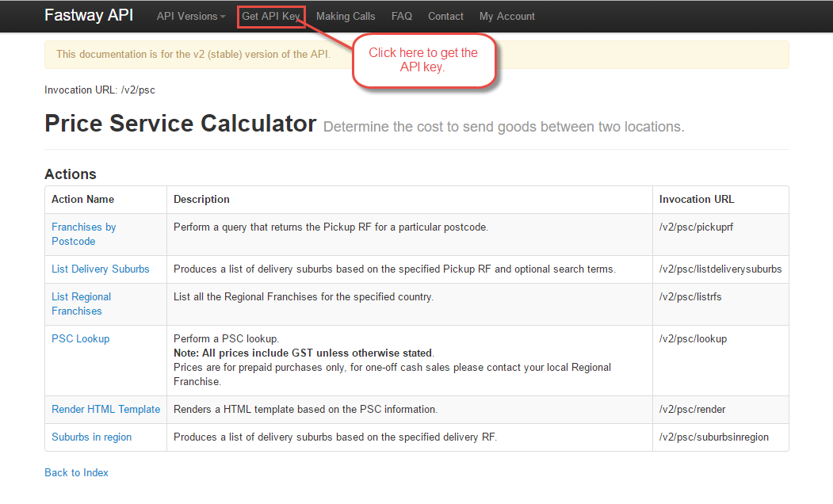The height and width of the screenshot is (504, 833).
Task: Open the PSC Lookup action link
Action: 80,338
